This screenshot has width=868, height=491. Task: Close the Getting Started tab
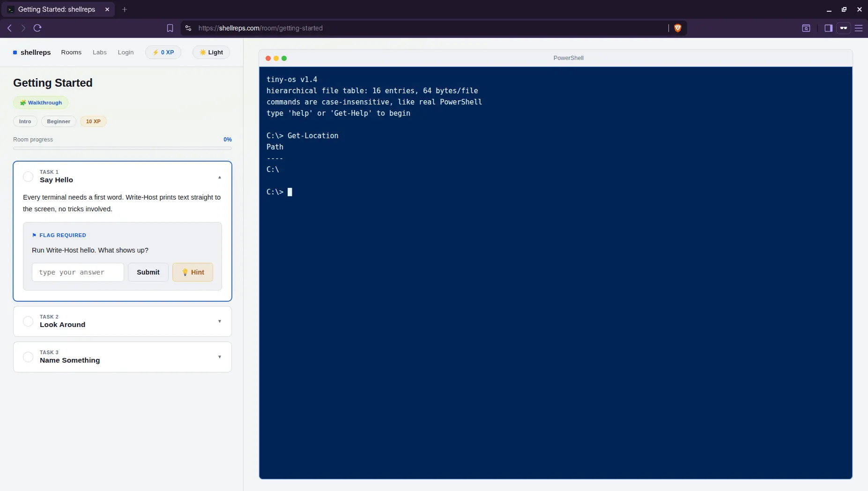point(107,9)
